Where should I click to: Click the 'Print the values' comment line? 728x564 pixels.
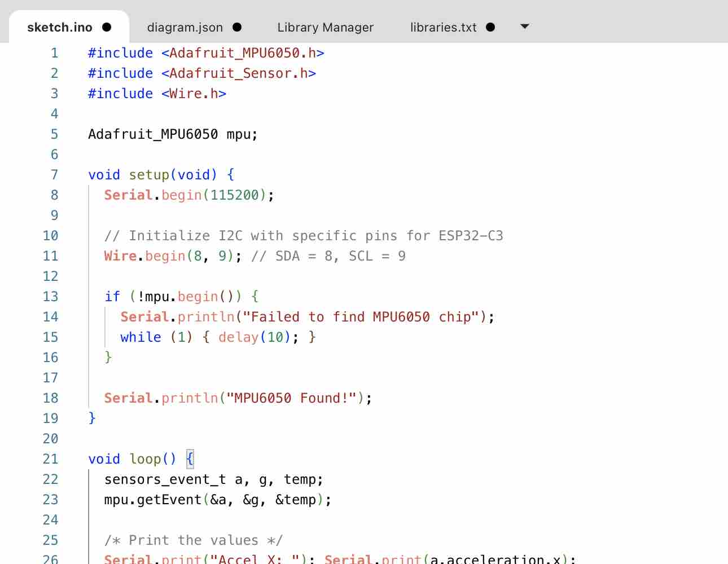click(194, 540)
